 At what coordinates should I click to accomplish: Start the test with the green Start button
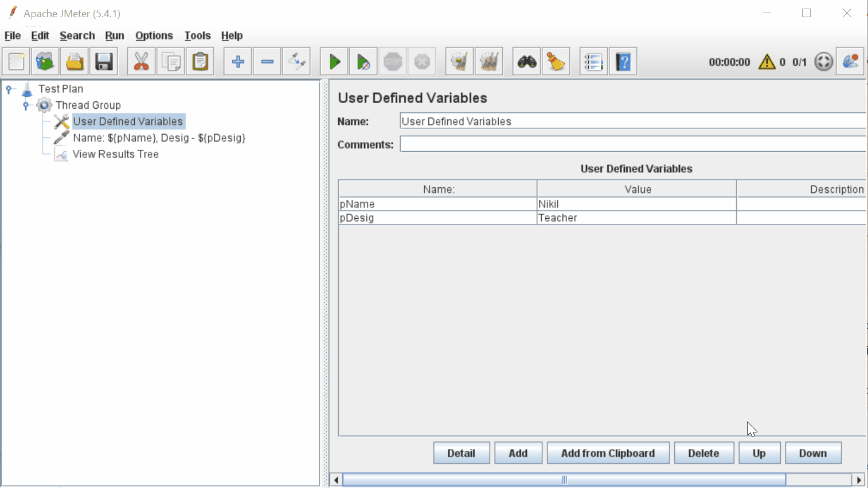click(x=334, y=61)
